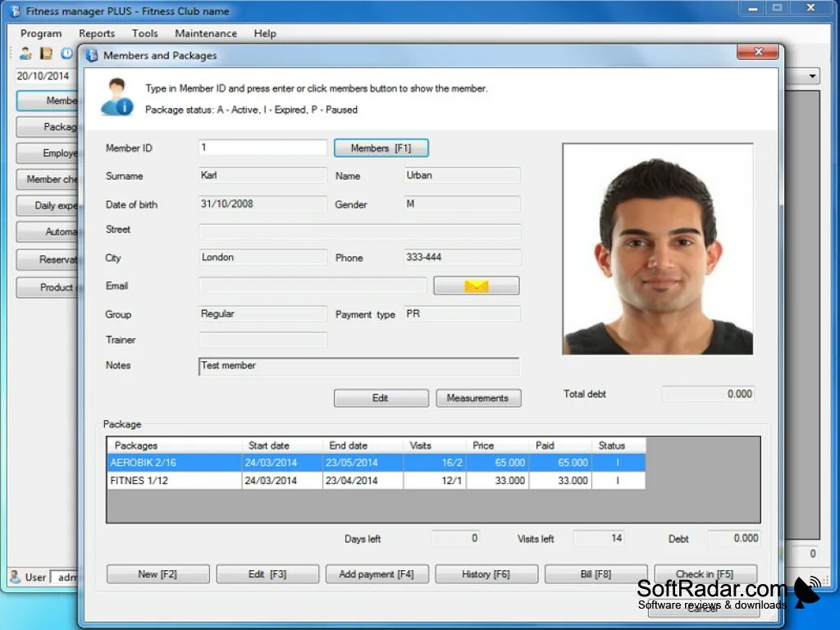Viewport: 840px width, 630px height.
Task: Click the clock icon in main toolbar
Action: 67,53
